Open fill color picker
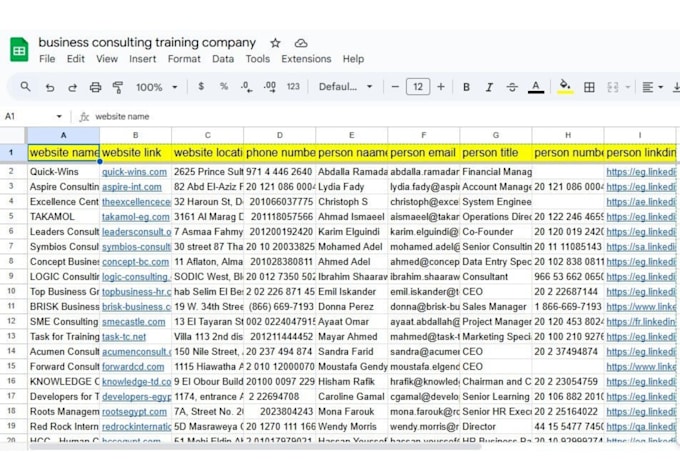This screenshot has width=680, height=459. pyautogui.click(x=565, y=87)
